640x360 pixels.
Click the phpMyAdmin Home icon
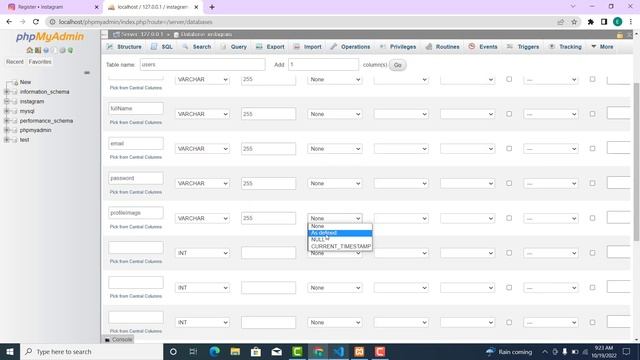click(x=29, y=50)
